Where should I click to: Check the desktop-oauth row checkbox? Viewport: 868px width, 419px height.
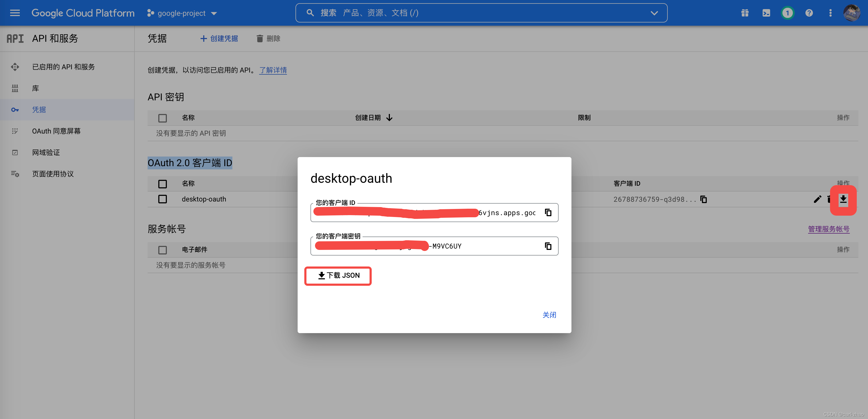pyautogui.click(x=162, y=199)
